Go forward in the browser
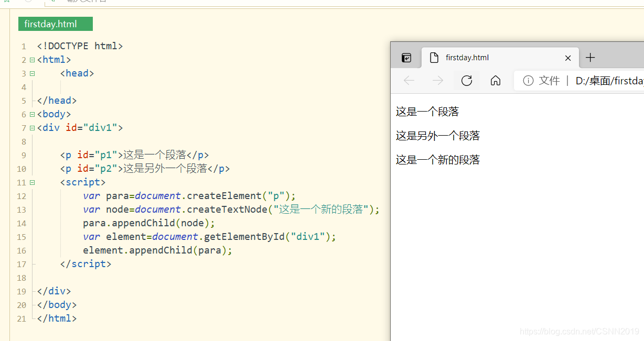 coord(437,80)
